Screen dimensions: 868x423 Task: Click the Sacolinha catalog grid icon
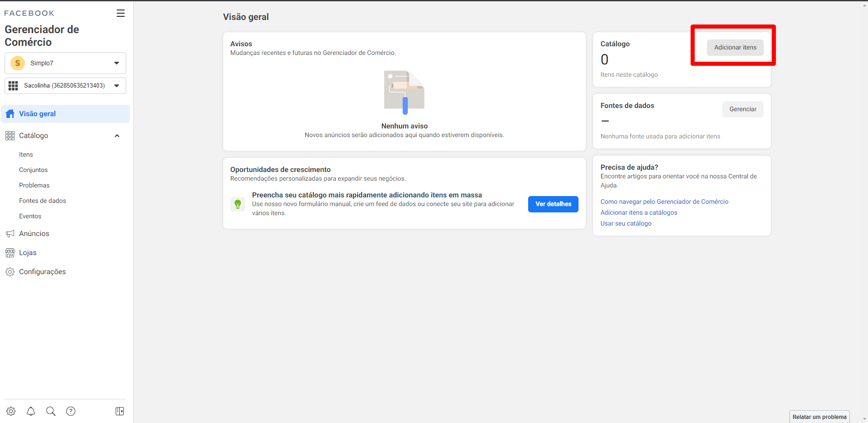13,86
